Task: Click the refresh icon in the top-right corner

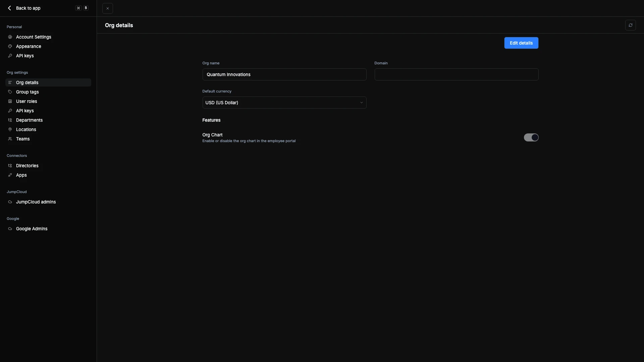Action: pos(630,25)
